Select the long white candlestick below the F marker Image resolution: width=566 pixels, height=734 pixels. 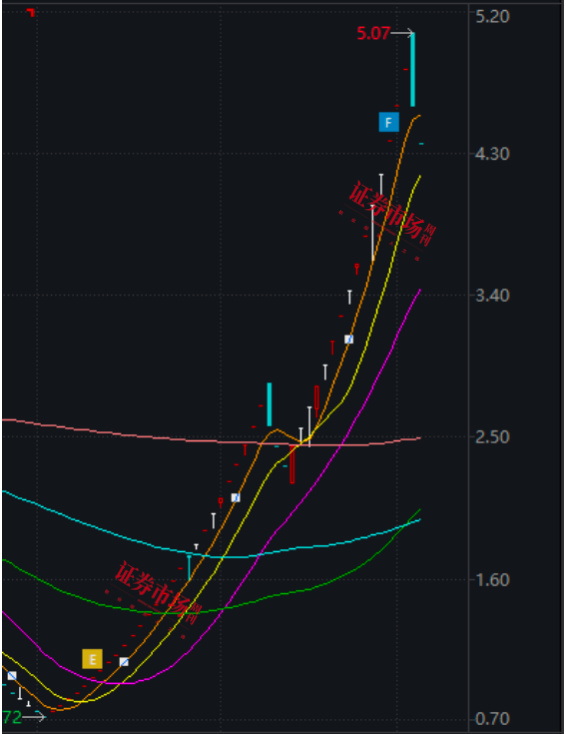373,233
